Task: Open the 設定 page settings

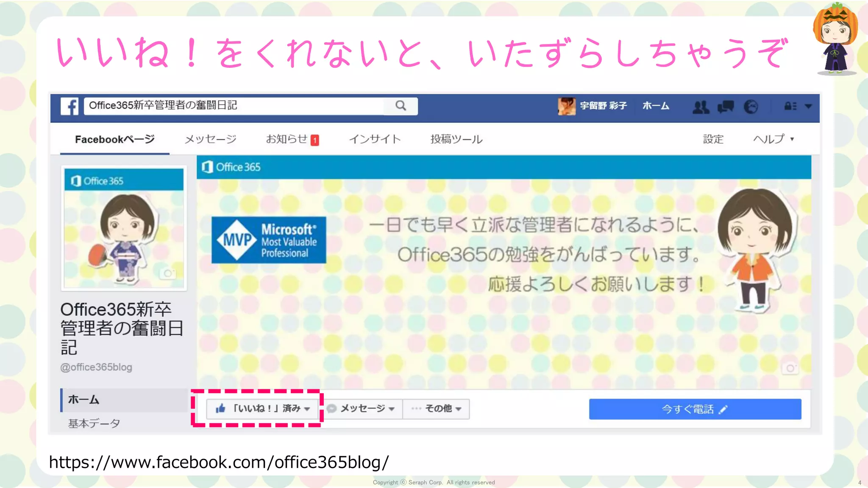Action: 713,139
